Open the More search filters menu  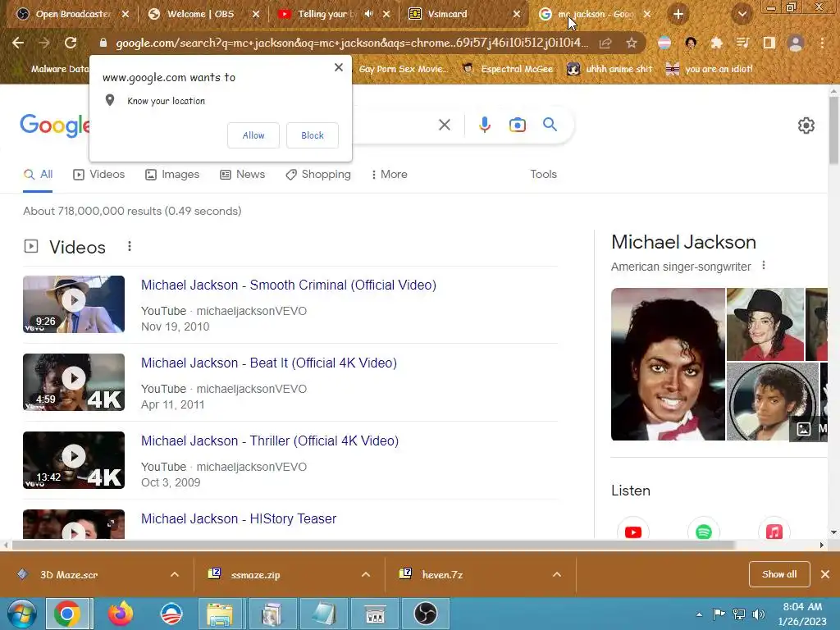coord(389,174)
